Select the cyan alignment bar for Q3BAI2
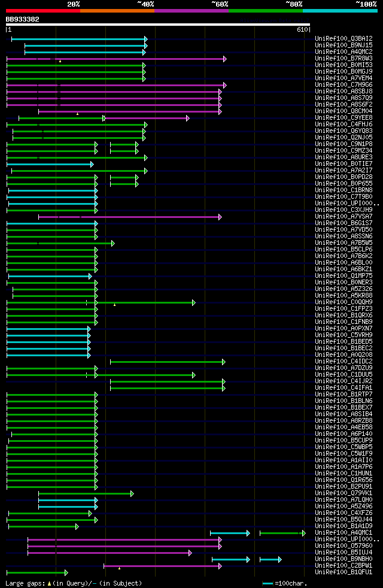The height and width of the screenshot is (588, 383). pyautogui.click(x=80, y=39)
